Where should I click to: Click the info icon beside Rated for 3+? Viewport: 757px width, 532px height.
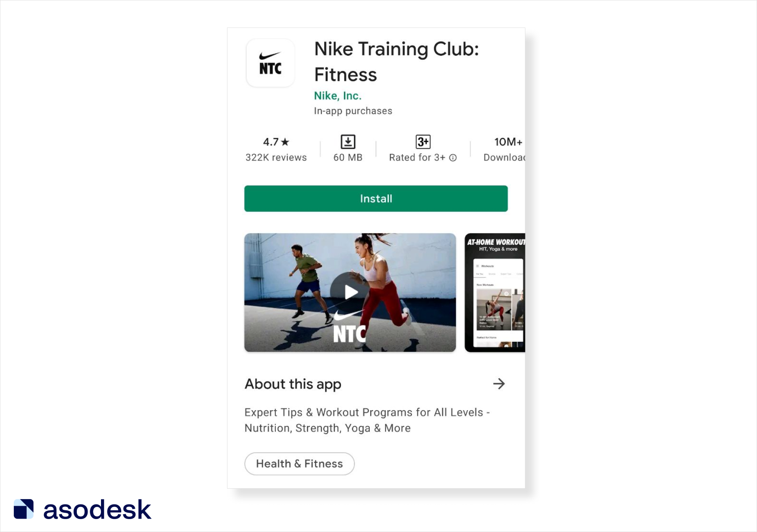point(453,158)
